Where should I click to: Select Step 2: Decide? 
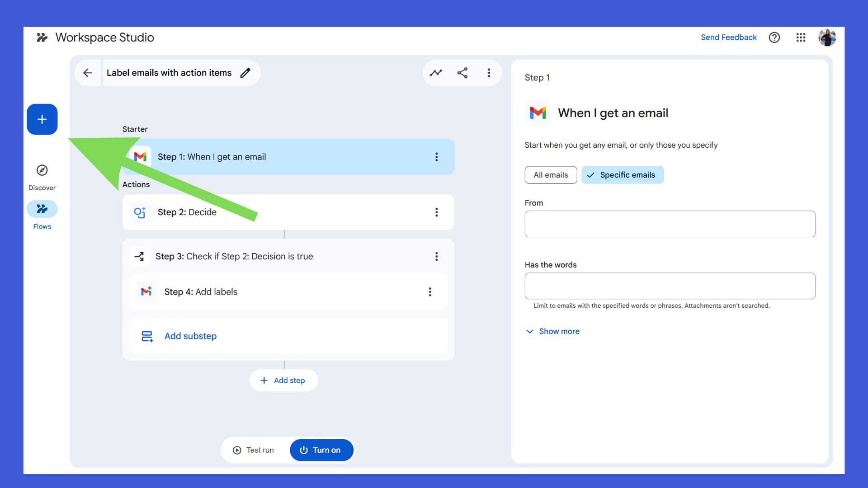pos(288,212)
